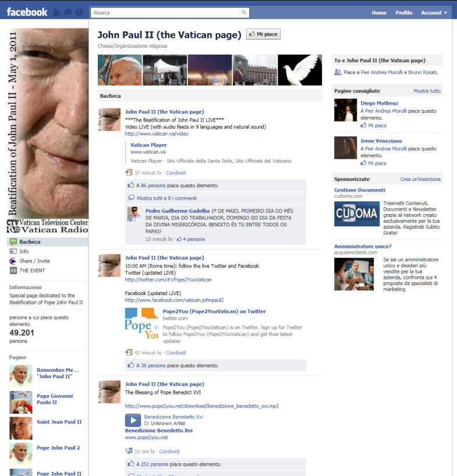
Task: Go to Home in top bar
Action: click(x=379, y=13)
